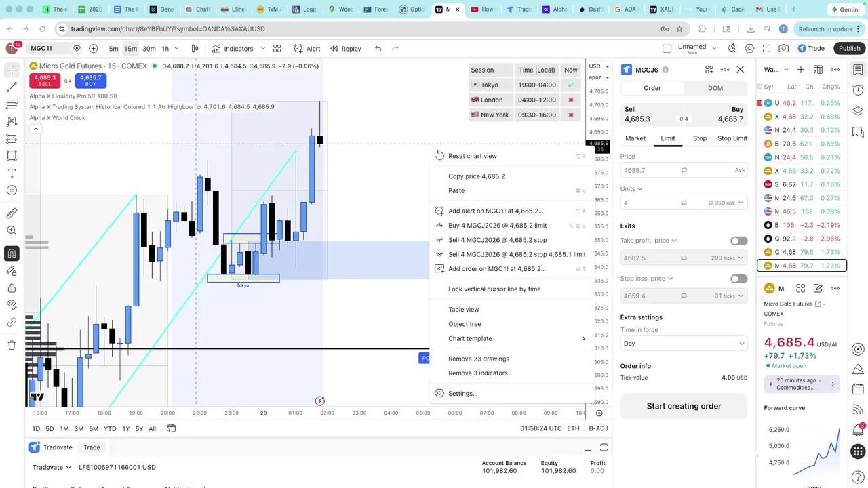This screenshot has width=868, height=488.
Task: Click the Publish button
Action: tap(849, 49)
